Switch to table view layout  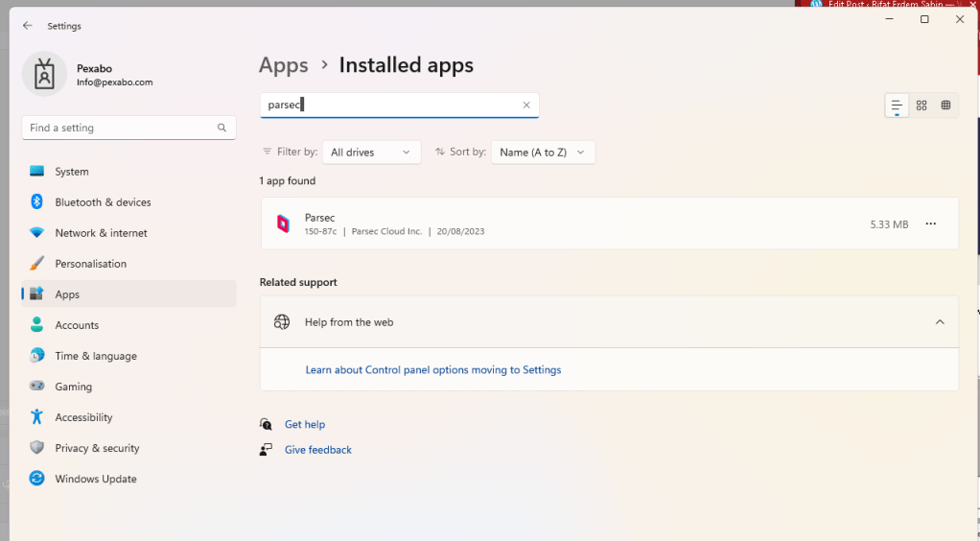pyautogui.click(x=945, y=106)
